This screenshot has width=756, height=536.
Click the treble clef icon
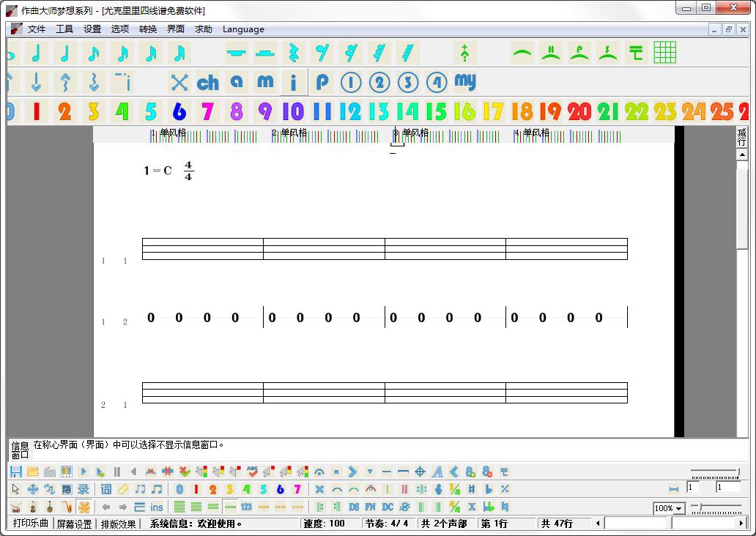click(x=438, y=489)
